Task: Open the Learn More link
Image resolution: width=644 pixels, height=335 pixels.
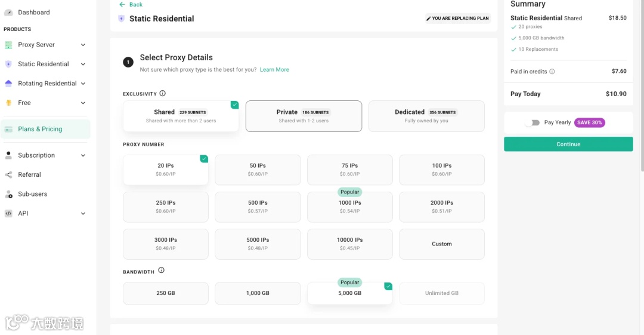Action: (x=274, y=70)
